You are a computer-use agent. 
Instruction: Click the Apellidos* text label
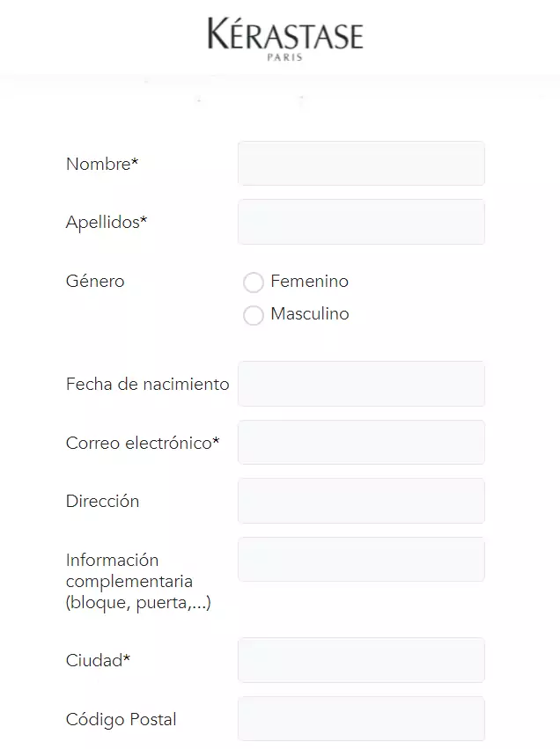107,223
